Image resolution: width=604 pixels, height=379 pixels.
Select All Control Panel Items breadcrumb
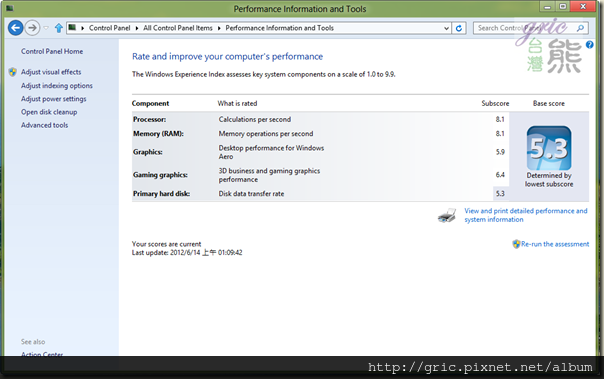click(x=178, y=28)
